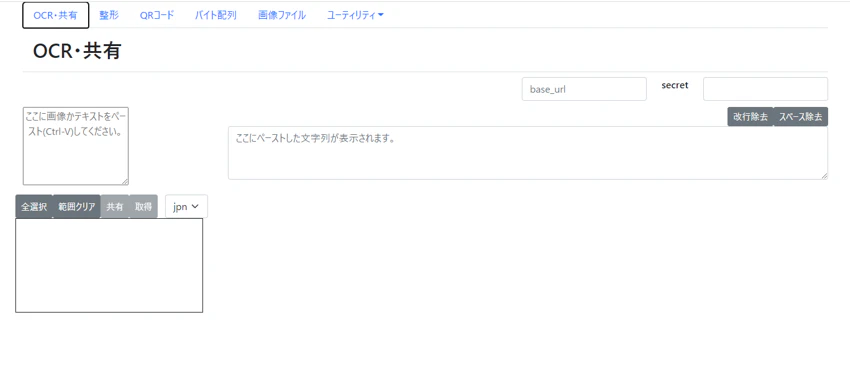Viewport: 850px width, 375px height.
Task: Focus the base_url input field
Action: pos(584,89)
